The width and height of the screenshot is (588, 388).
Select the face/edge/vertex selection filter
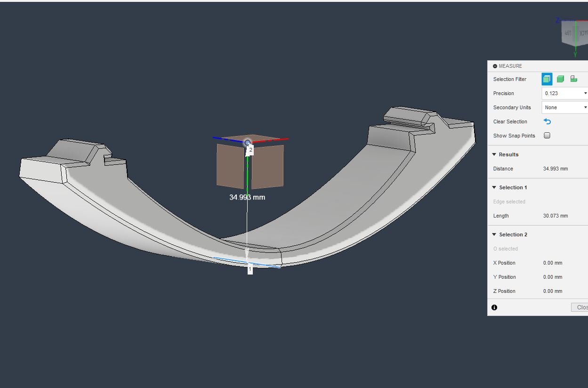coord(547,79)
